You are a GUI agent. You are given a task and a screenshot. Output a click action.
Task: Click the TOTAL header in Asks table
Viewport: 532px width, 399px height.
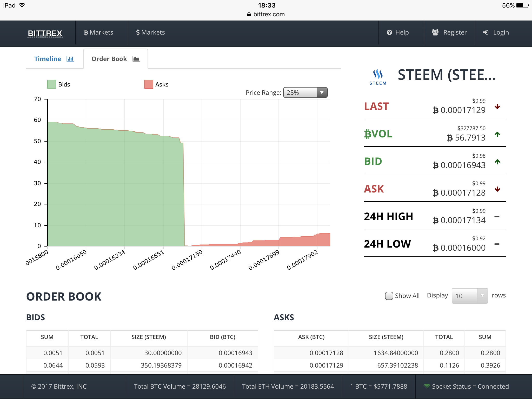[444, 337]
